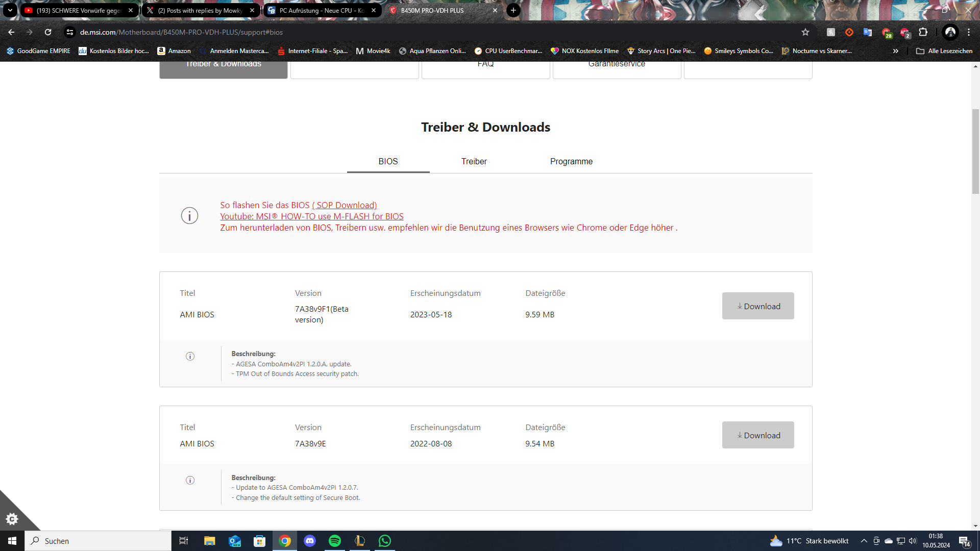
Task: Switch to the Treiber tab
Action: tap(474, 161)
